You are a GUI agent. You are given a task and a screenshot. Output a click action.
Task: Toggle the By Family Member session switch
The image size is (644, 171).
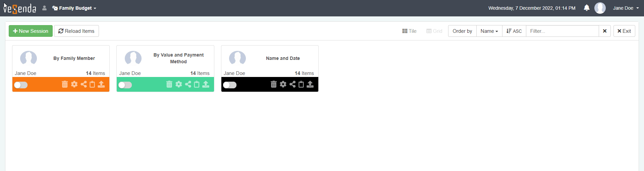tap(21, 85)
